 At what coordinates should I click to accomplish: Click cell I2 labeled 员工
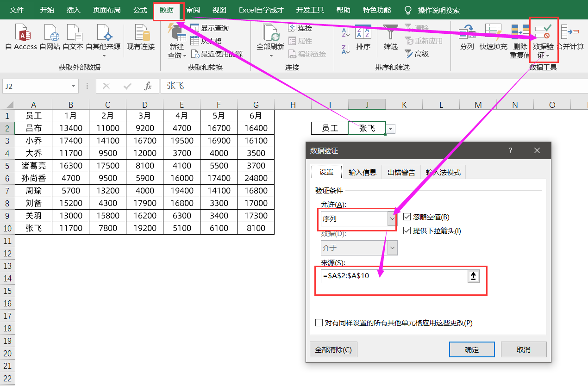(x=330, y=128)
